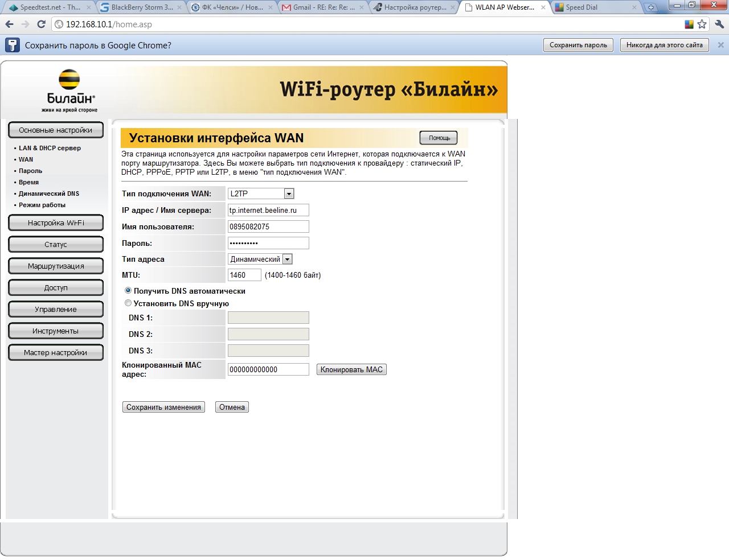
Task: Focus the password input field
Action: pos(268,243)
